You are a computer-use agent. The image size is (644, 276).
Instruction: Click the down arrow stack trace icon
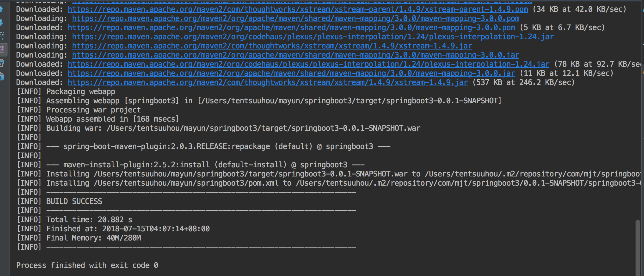[2, 23]
